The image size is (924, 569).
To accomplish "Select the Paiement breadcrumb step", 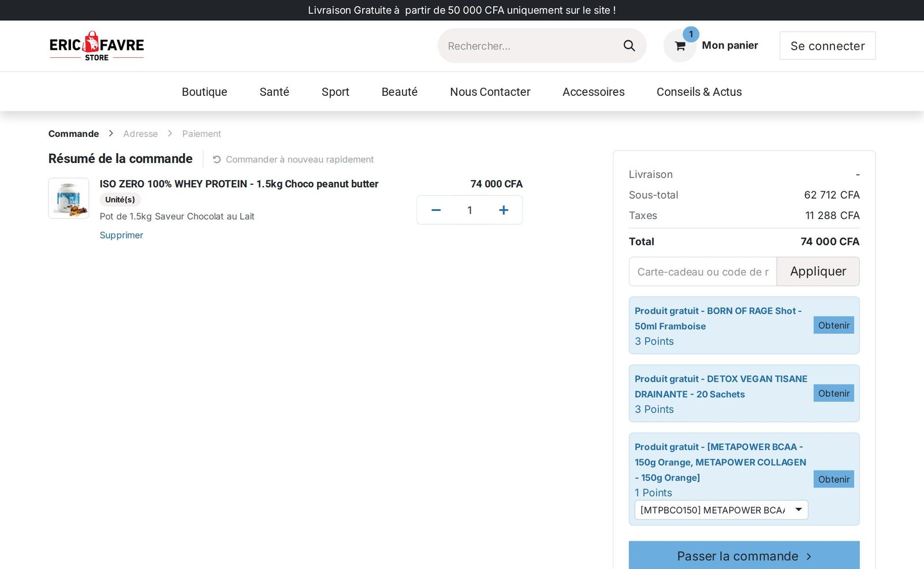I will coord(202,133).
